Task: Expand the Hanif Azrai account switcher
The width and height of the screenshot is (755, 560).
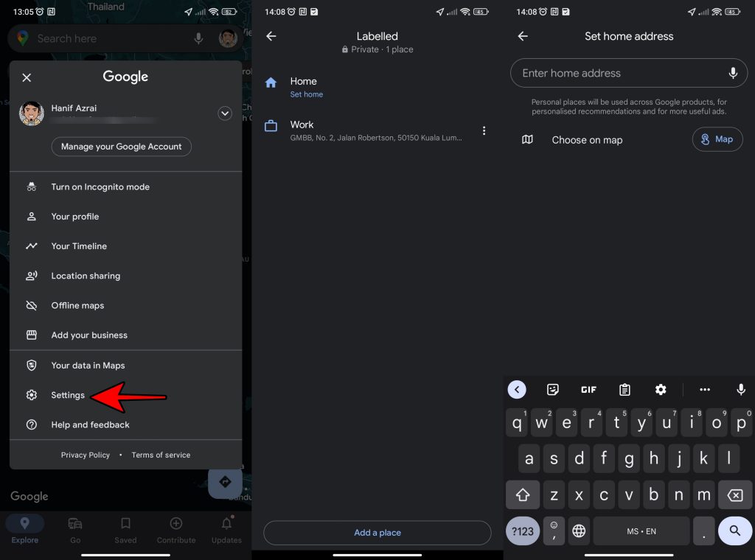Action: (x=225, y=113)
